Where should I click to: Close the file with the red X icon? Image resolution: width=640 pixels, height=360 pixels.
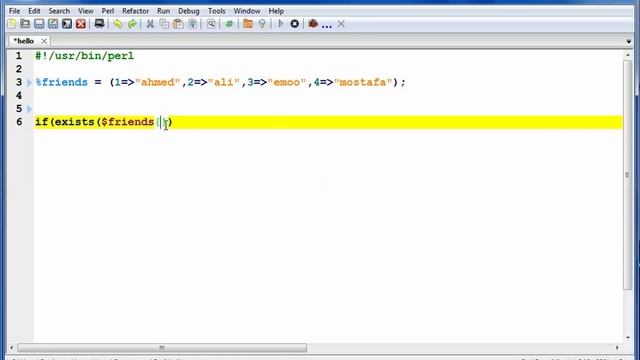coord(81,24)
